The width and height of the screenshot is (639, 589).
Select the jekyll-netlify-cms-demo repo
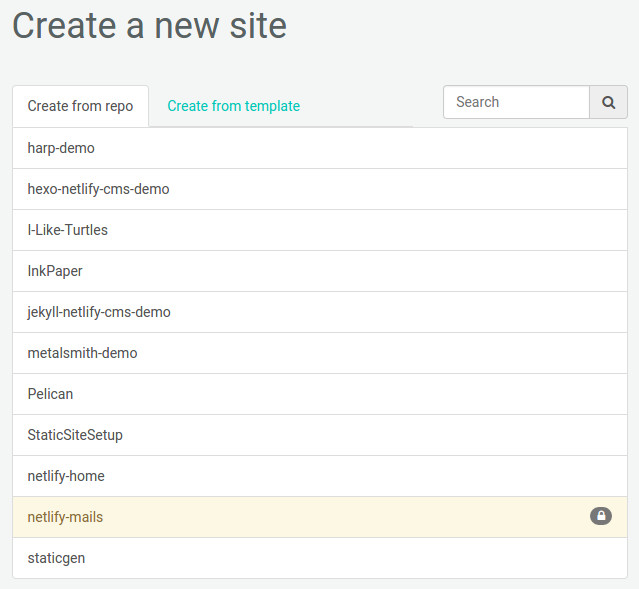click(99, 312)
